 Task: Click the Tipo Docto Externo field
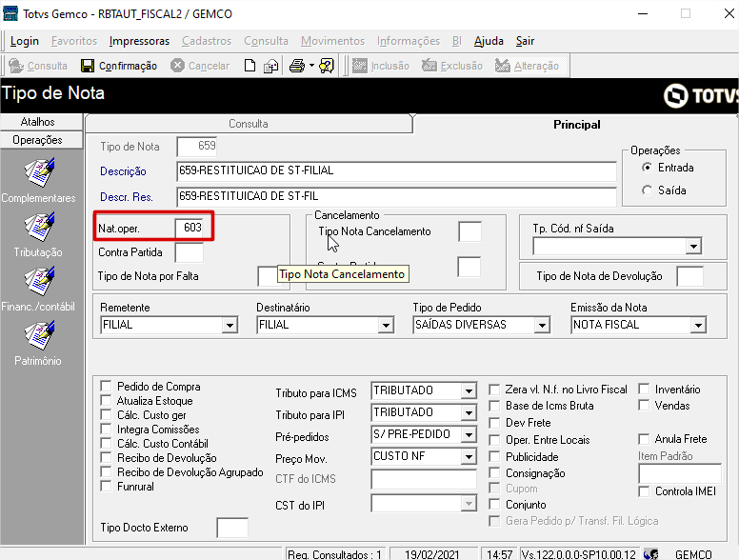click(232, 528)
